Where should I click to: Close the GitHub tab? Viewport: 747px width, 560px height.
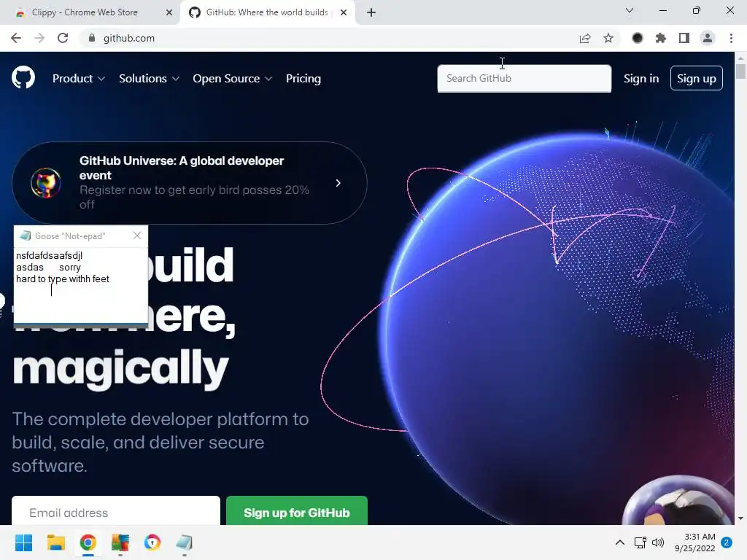pyautogui.click(x=344, y=12)
